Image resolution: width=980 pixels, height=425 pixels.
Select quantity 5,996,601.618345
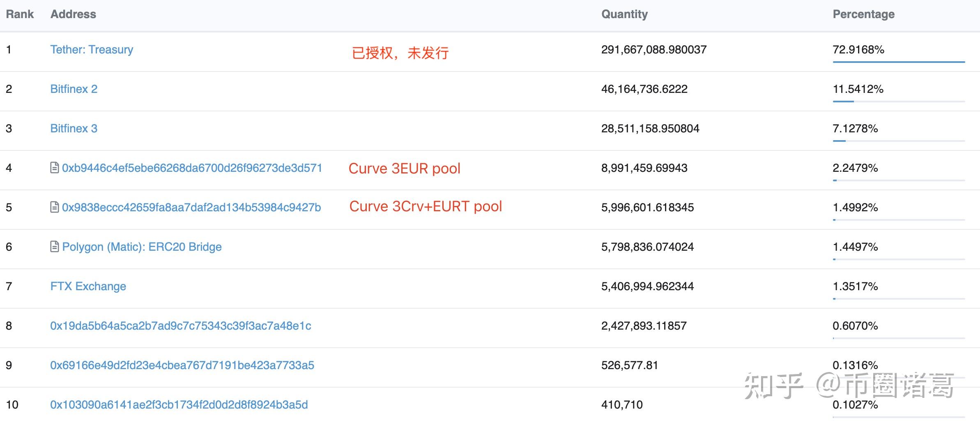pyautogui.click(x=648, y=208)
